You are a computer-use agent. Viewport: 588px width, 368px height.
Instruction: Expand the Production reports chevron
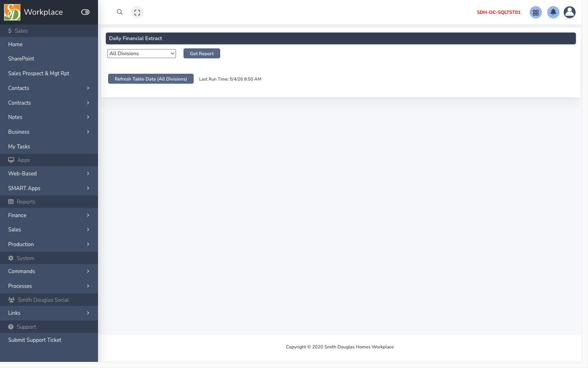tap(88, 244)
